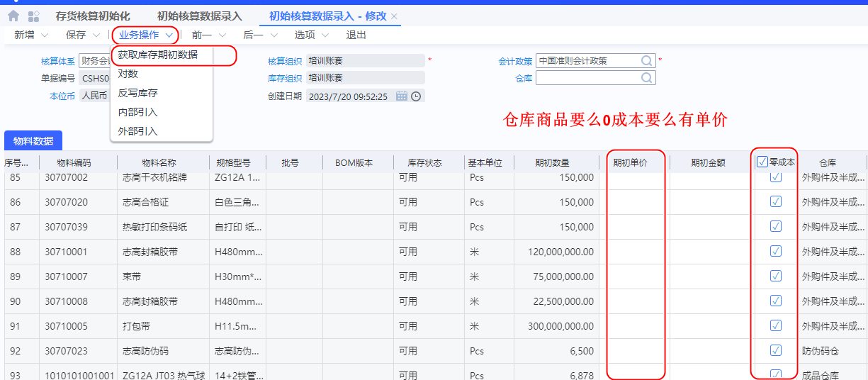Click search icon in 仓库 field
The image size is (868, 380).
[647, 78]
